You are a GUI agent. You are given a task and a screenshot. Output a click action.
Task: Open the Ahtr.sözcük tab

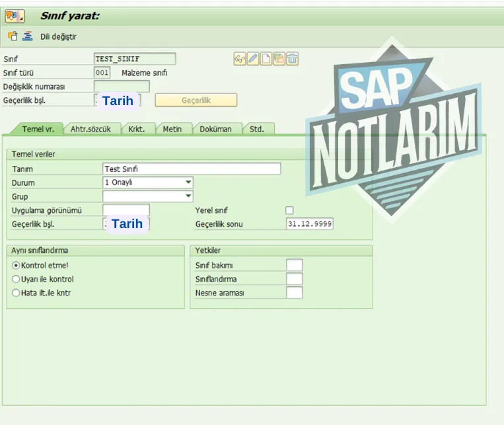90,129
